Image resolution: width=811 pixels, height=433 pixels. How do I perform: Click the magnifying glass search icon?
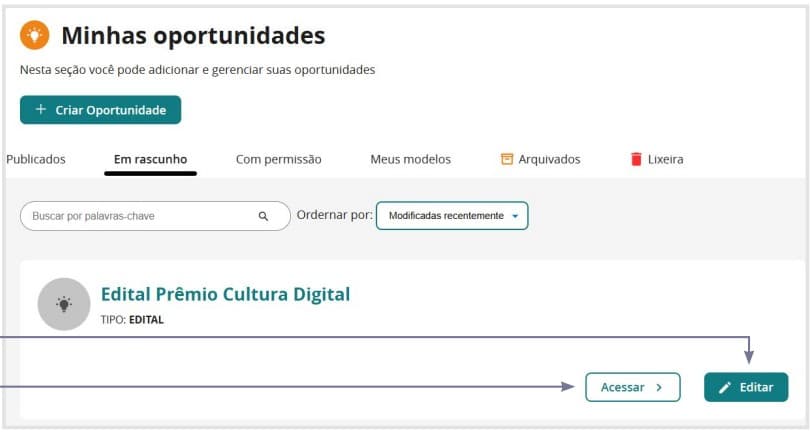pos(264,216)
